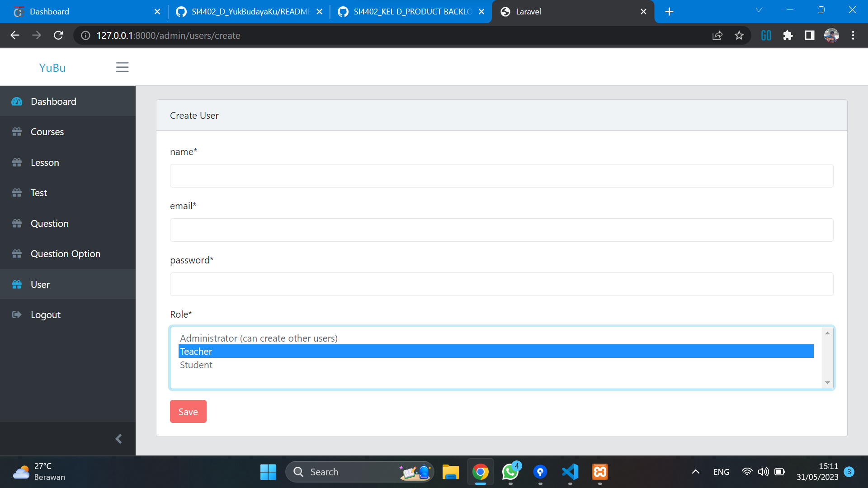868x488 pixels.
Task: Open the Dashboard from the sidebar icon
Action: coord(17,102)
